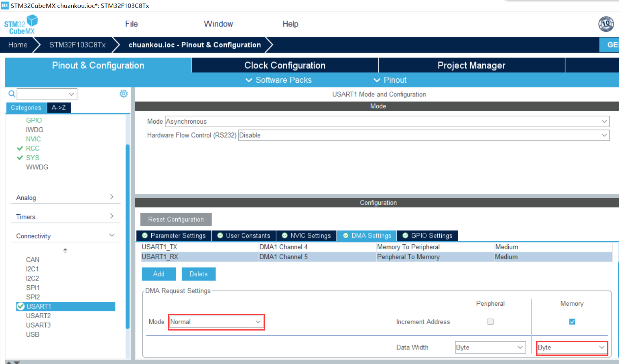Select the DMA Settings tab

tap(367, 236)
